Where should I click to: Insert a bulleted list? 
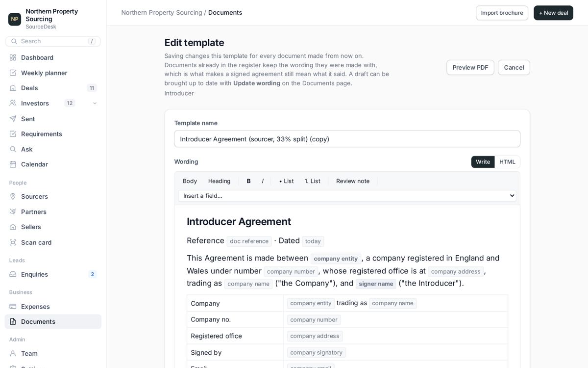point(287,181)
